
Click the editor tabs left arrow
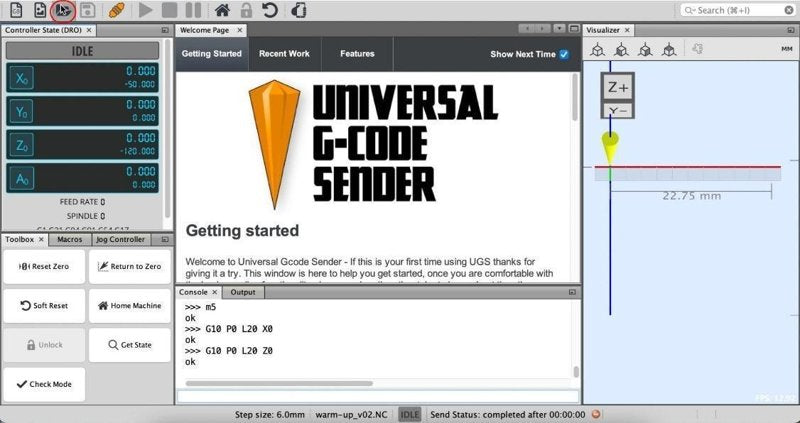point(528,29)
